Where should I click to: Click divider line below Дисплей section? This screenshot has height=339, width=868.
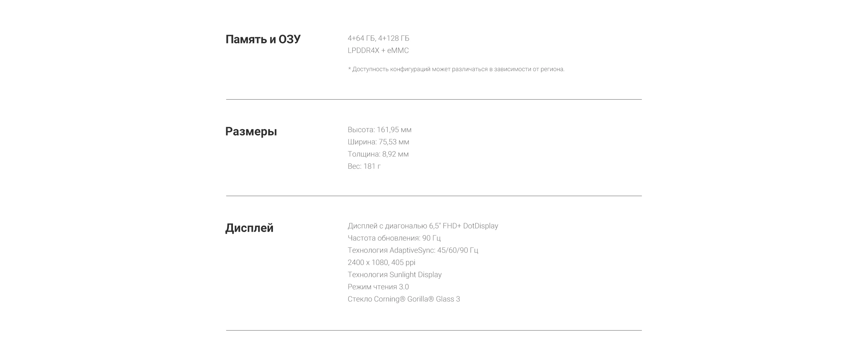[x=434, y=330]
